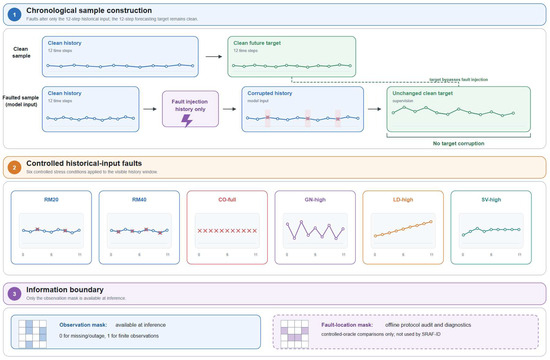This screenshot has width=550, height=360.
Task: Click the orange number 2 circle badge
Action: pyautogui.click(x=14, y=168)
